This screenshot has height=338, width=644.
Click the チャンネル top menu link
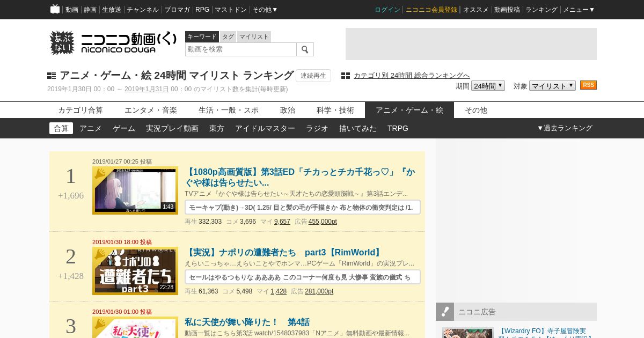(x=143, y=10)
